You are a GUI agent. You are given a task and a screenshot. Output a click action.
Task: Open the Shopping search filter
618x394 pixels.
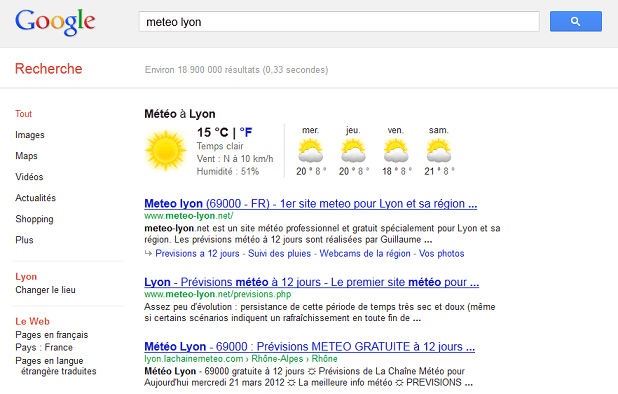point(34,219)
